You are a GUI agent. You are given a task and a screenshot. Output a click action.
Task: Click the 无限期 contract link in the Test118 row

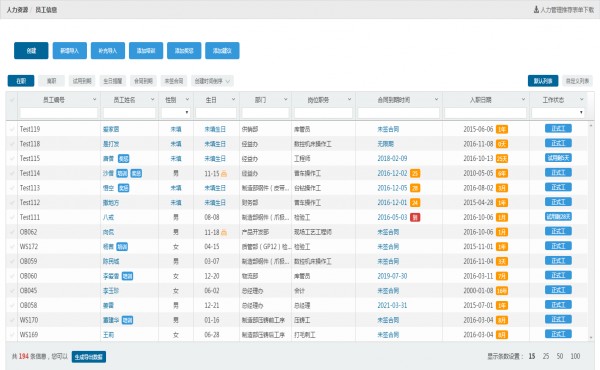385,144
